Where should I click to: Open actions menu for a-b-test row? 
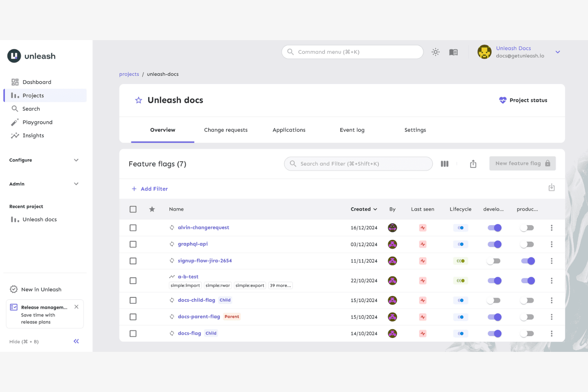pos(551,280)
